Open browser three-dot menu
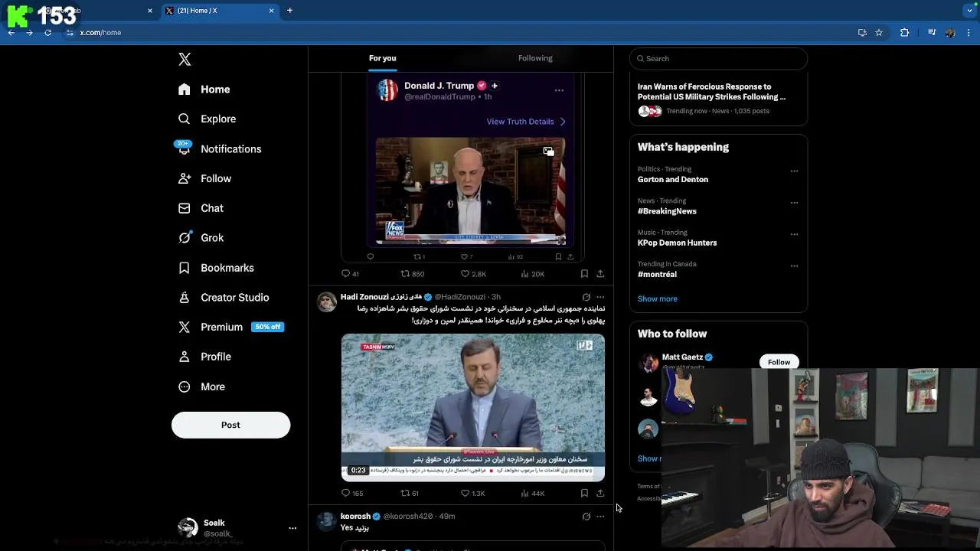This screenshot has height=551, width=980. click(969, 33)
